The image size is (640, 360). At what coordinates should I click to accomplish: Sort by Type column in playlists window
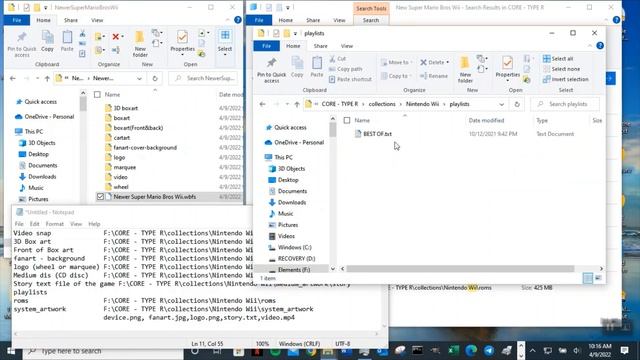click(x=542, y=120)
